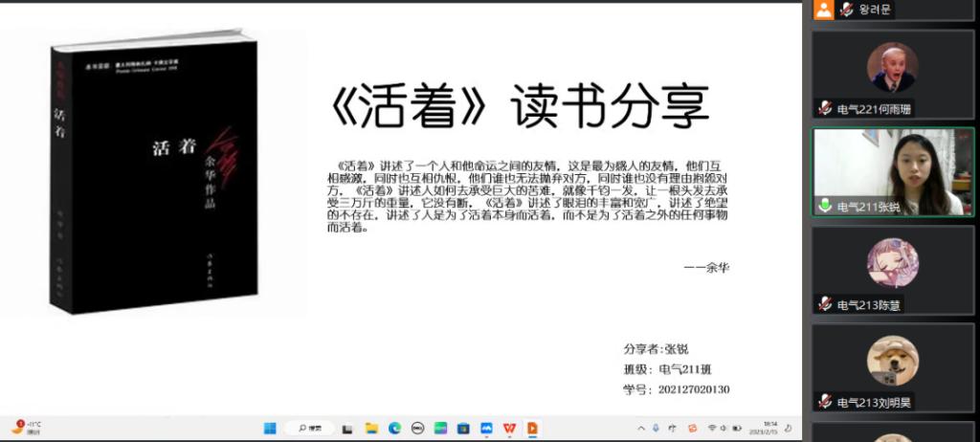The height and width of the screenshot is (442, 980).
Task: Switch to Tencent Meeting taskbar icon
Action: (x=486, y=429)
